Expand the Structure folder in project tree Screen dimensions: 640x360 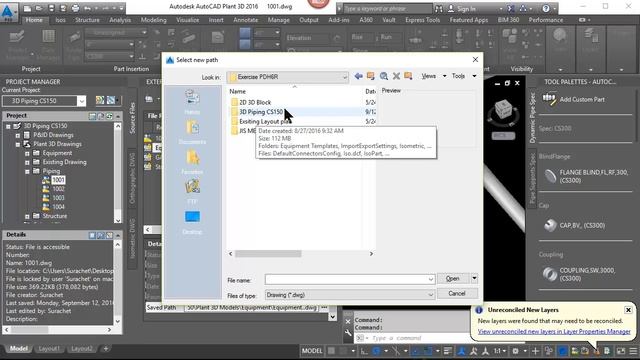coord(27,216)
